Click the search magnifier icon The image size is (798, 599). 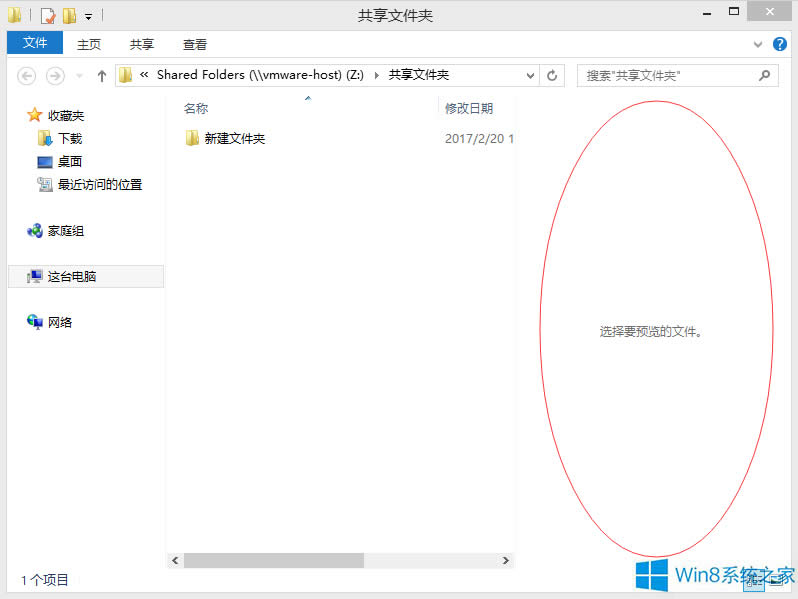pos(765,75)
